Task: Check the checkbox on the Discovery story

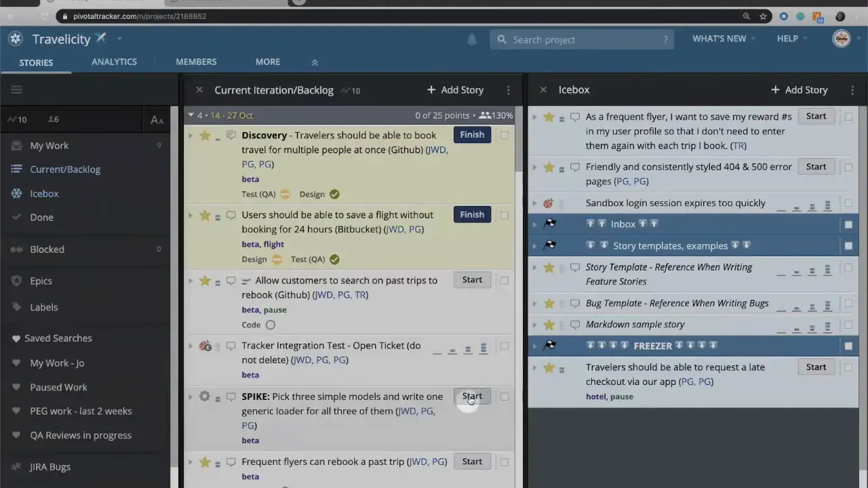Action: (505, 135)
